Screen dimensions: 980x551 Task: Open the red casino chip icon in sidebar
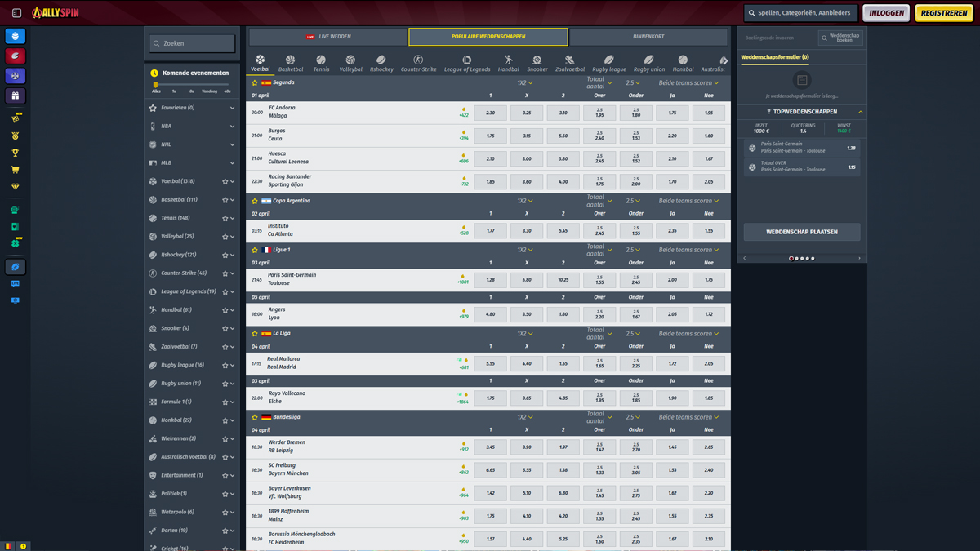click(16, 56)
